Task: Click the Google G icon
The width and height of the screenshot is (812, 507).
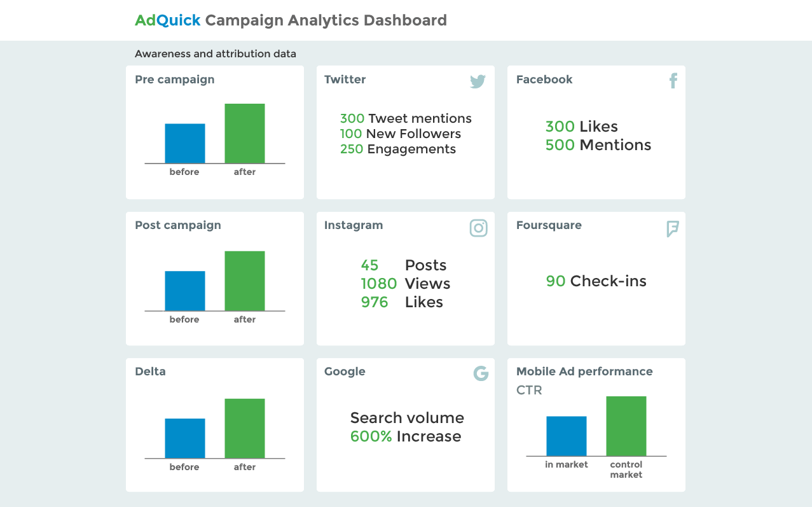Action: (481, 373)
